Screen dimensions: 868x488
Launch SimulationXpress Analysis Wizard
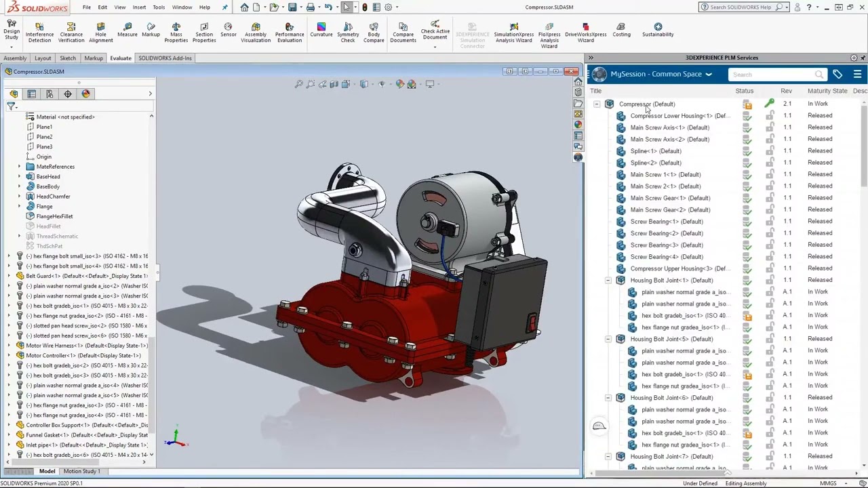tap(513, 33)
